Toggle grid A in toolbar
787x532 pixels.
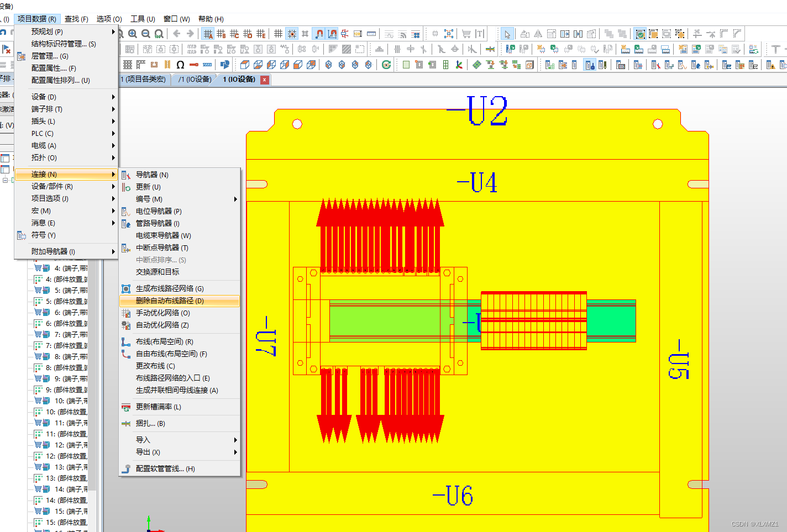point(208,34)
